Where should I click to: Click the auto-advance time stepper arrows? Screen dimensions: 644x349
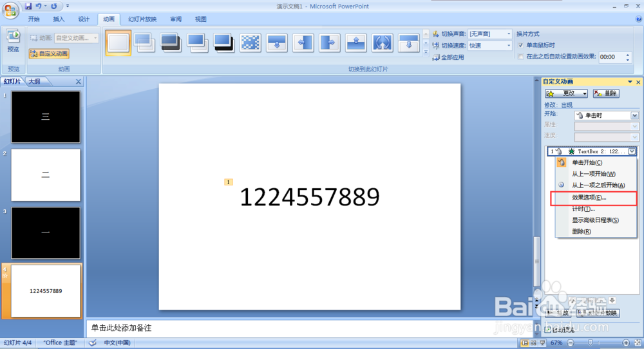[627, 57]
